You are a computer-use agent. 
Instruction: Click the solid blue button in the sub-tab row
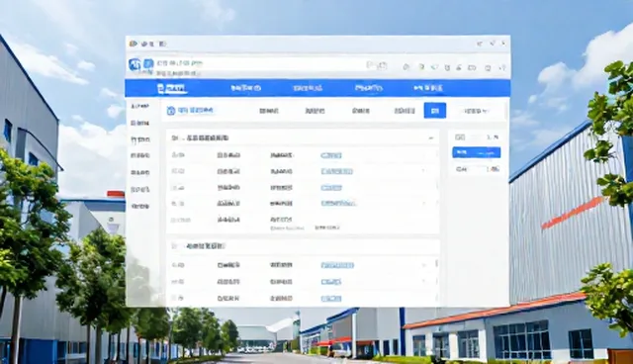coord(435,111)
